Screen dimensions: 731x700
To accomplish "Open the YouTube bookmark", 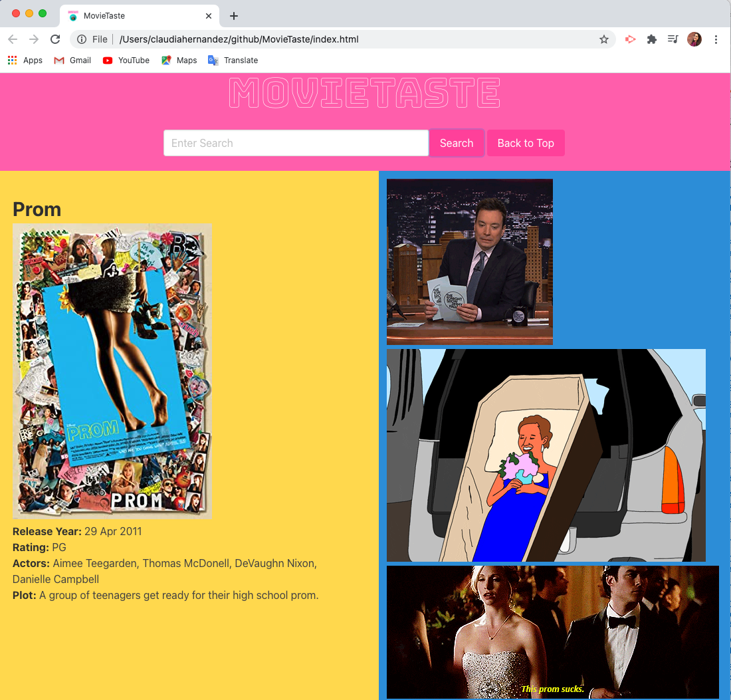I will tap(126, 60).
